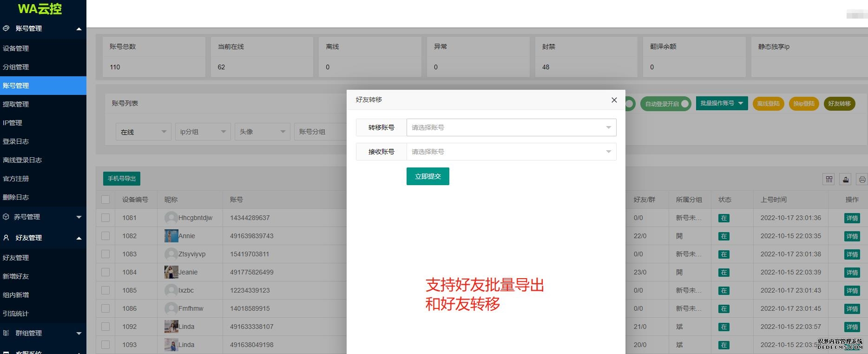Check the checkbox for device 1081
This screenshot has height=354, width=868.
click(x=105, y=218)
